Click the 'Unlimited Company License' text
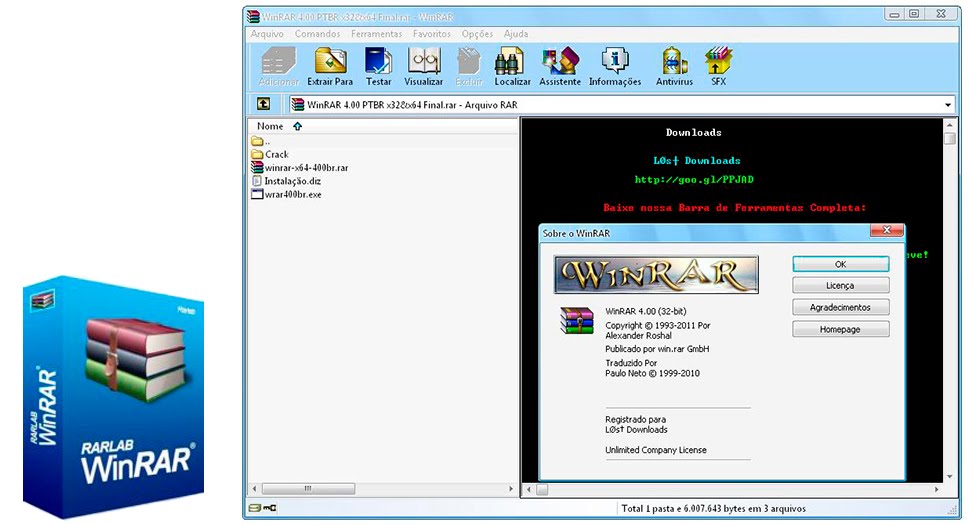The height and width of the screenshot is (525, 968). (656, 450)
